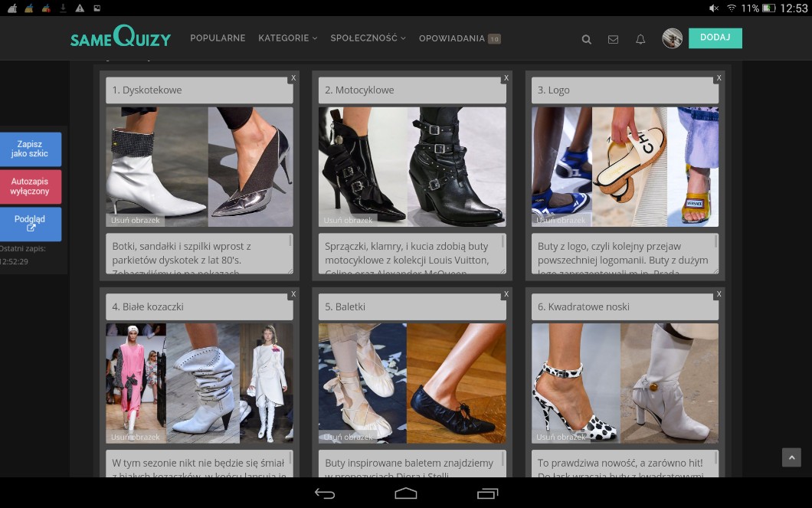This screenshot has height=508, width=812.
Task: Tap Android home navigation button
Action: tap(406, 493)
